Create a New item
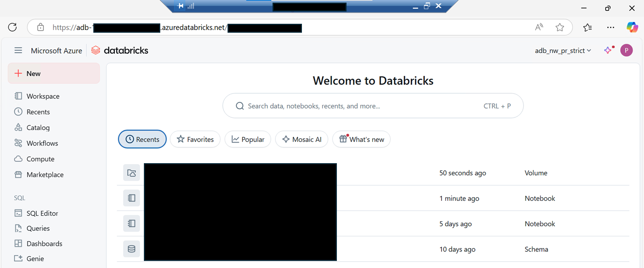 pyautogui.click(x=54, y=73)
